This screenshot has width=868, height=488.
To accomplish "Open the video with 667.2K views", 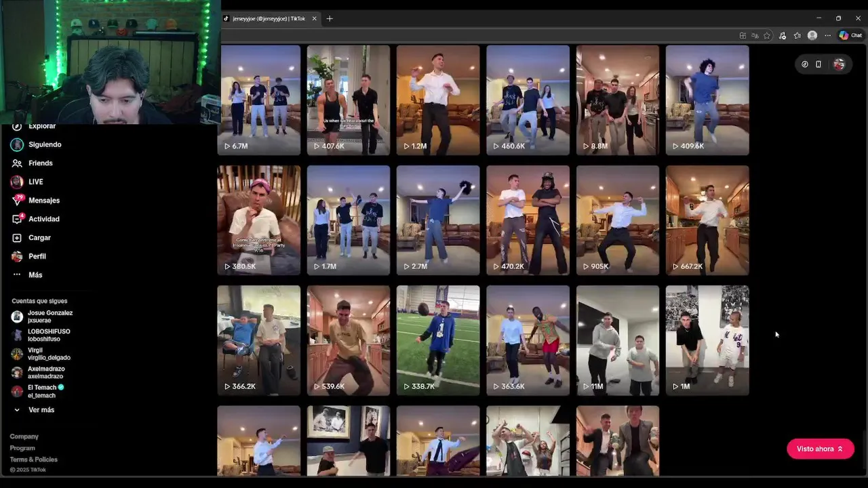I will coord(707,220).
